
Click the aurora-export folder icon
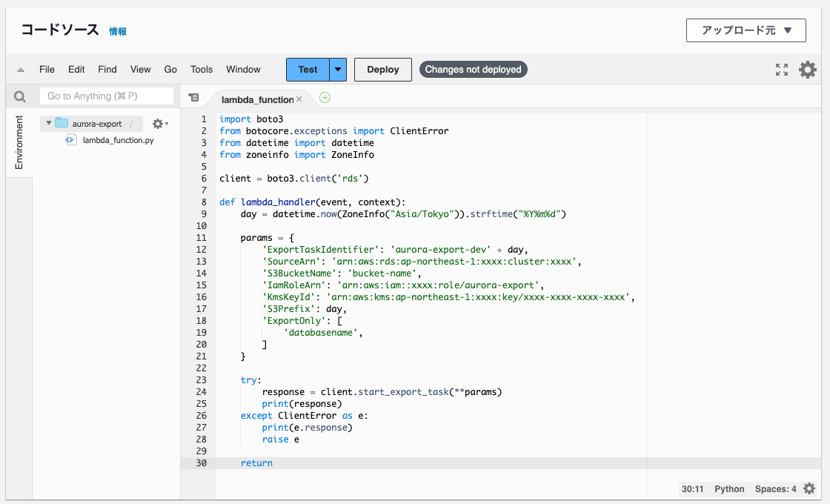click(x=62, y=124)
